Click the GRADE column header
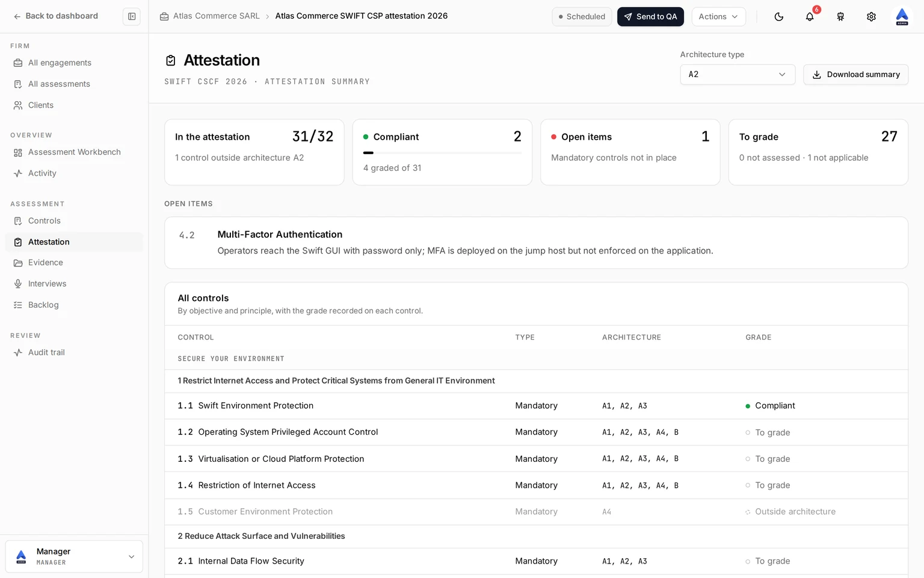 pos(758,337)
